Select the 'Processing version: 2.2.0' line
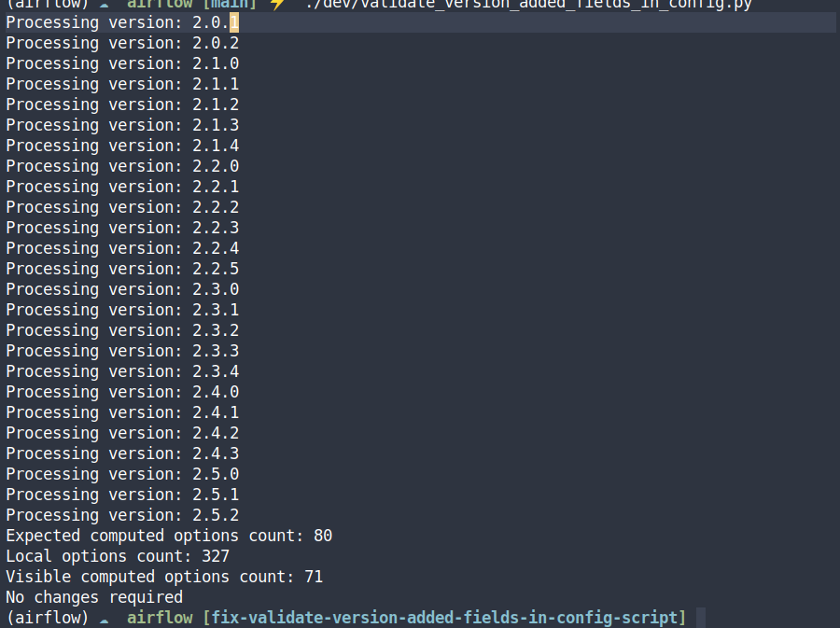The image size is (840, 628). click(122, 166)
